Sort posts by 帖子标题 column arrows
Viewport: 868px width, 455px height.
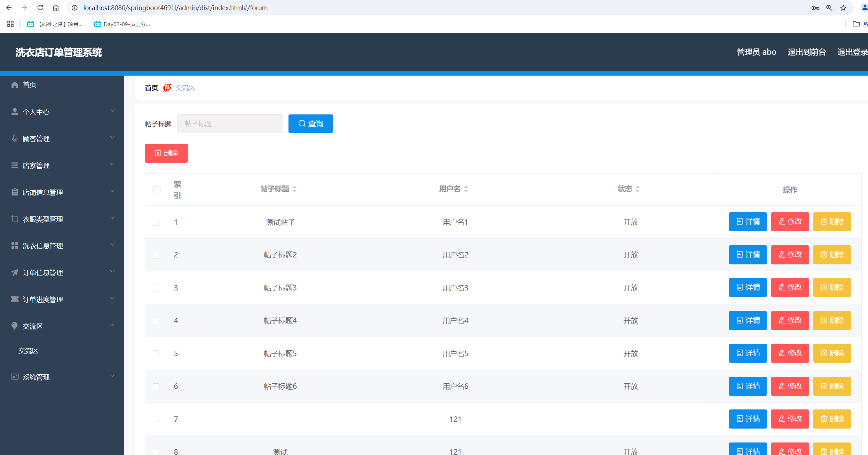pos(294,189)
